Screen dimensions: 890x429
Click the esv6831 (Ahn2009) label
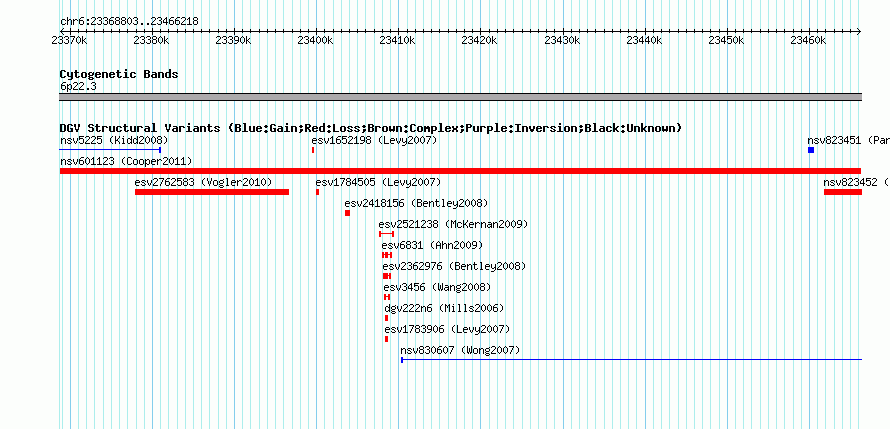click(432, 245)
